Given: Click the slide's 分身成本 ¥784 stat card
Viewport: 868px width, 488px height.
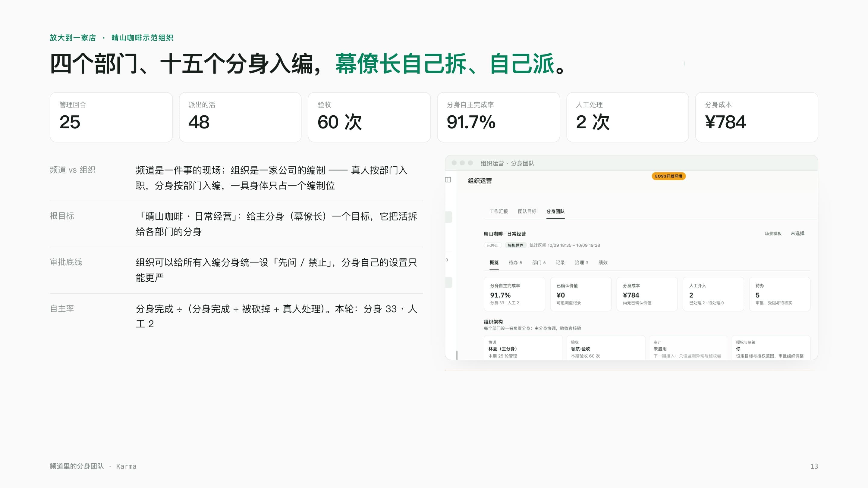Looking at the screenshot, I should click(x=756, y=117).
